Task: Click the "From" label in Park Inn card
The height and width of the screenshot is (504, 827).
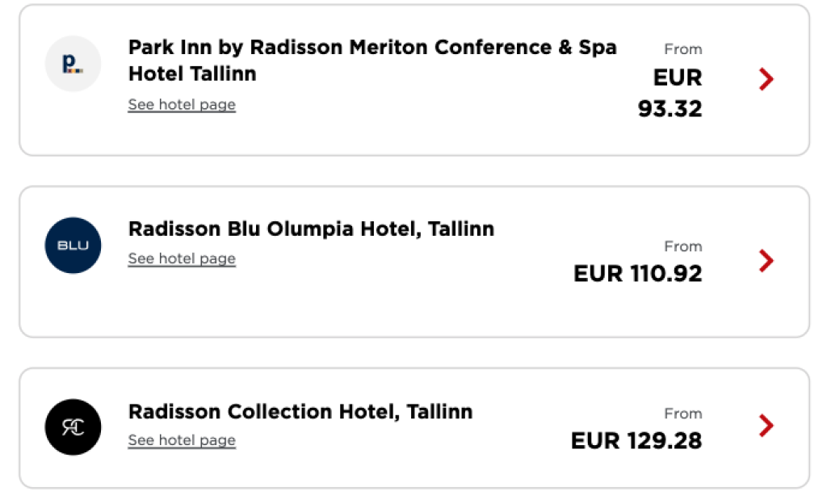Action: point(683,49)
